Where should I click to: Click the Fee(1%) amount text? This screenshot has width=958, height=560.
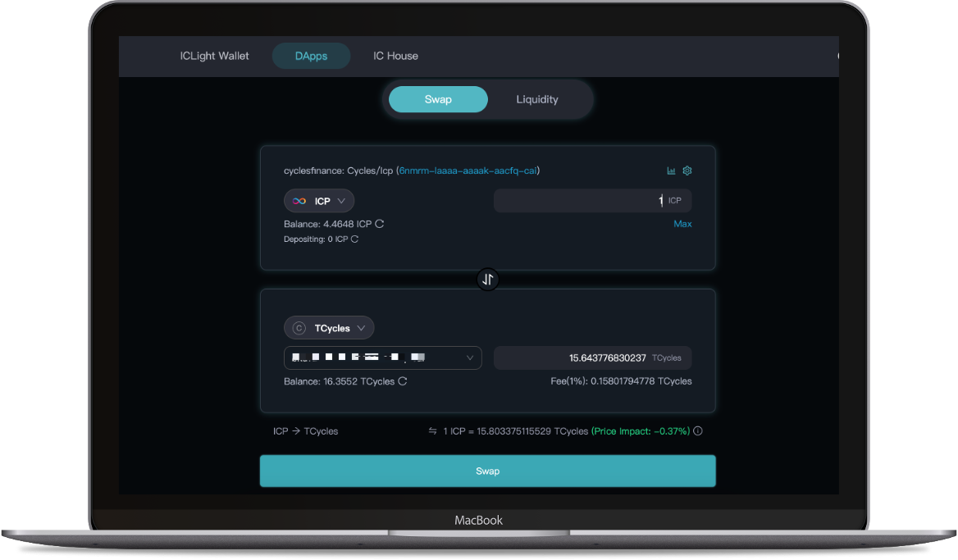(x=622, y=381)
